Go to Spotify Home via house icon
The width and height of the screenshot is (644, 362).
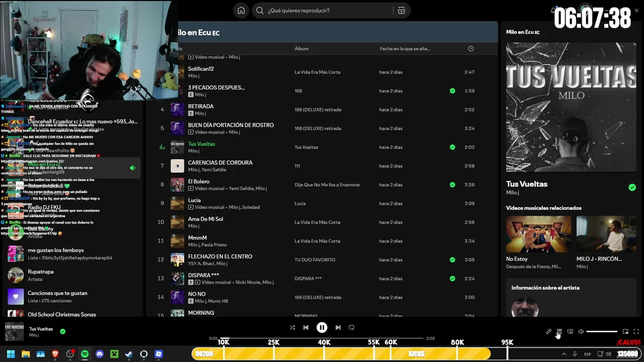click(241, 11)
